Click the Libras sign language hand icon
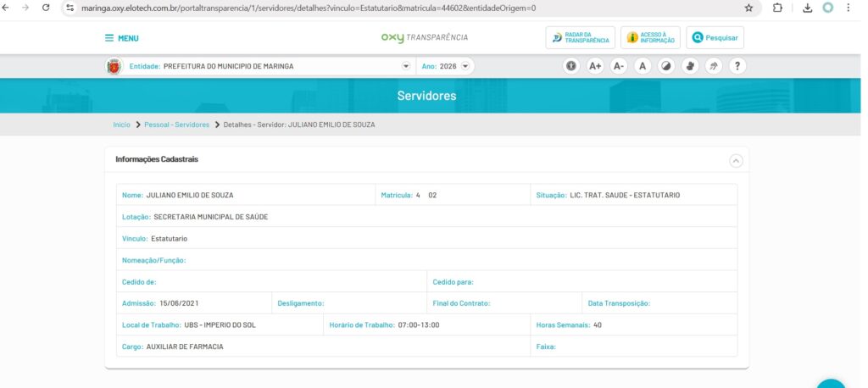 pyautogui.click(x=690, y=66)
